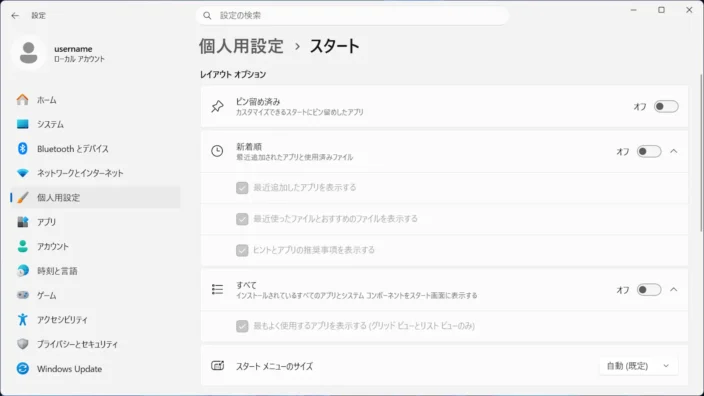Screen dimensions: 704x396
Task: Click the ピン留め済み row title
Action: tap(258, 101)
